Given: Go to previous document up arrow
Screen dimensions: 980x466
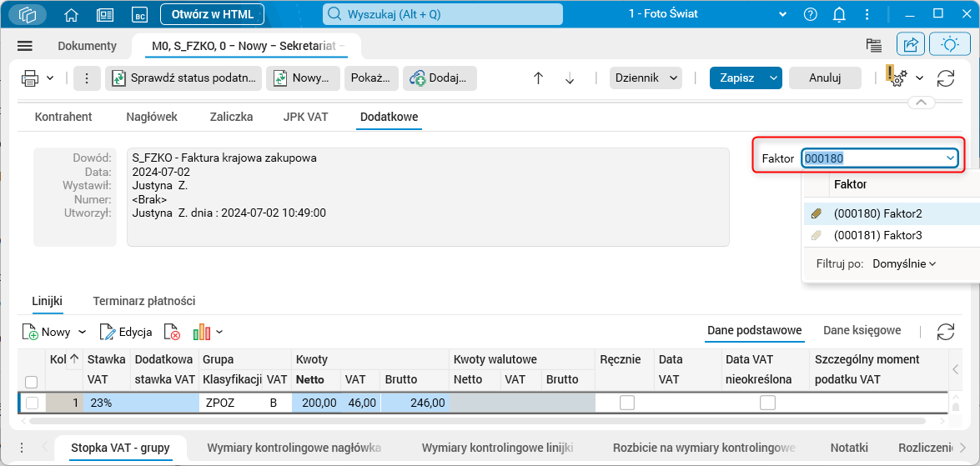Looking at the screenshot, I should (538, 78).
